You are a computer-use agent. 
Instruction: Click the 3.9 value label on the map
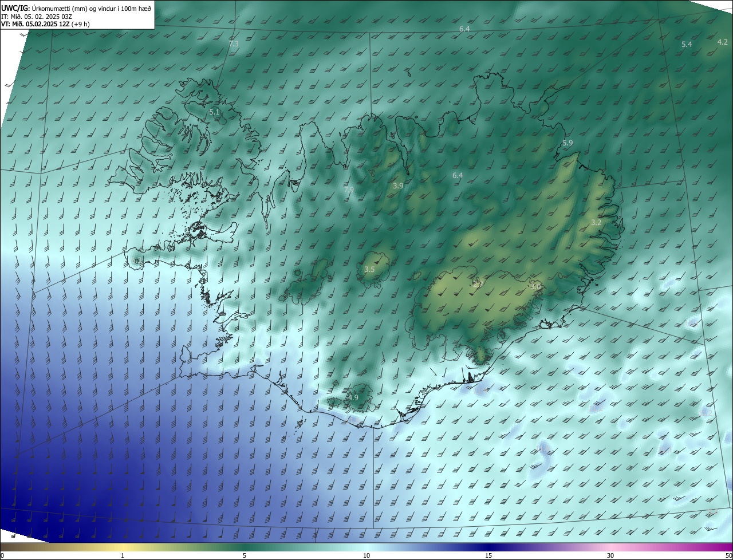[x=398, y=186]
